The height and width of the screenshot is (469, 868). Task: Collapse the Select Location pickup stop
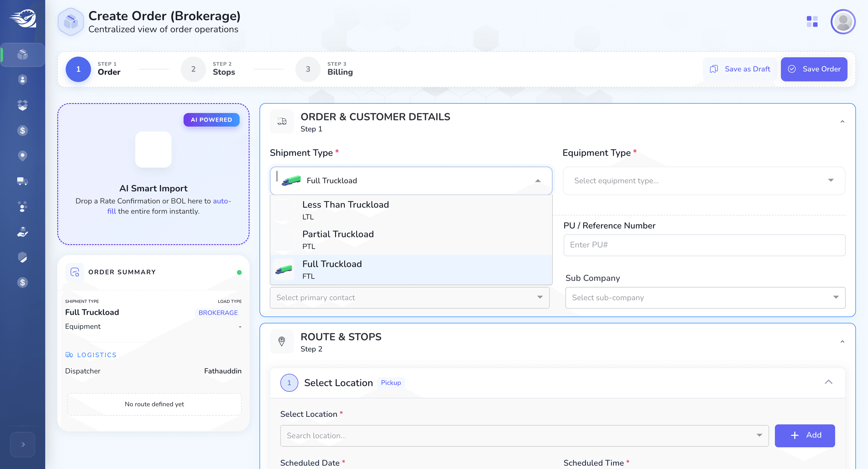coord(829,382)
